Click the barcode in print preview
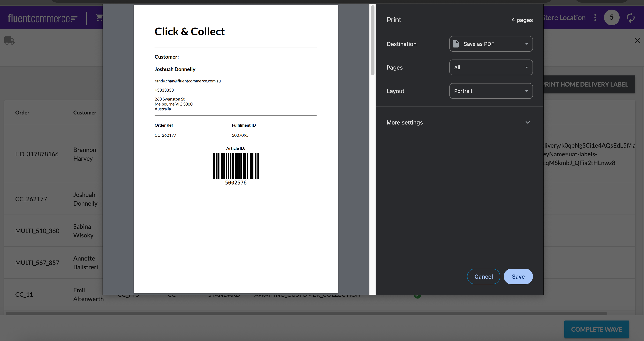Screen dimensions: 644x341 236,166
